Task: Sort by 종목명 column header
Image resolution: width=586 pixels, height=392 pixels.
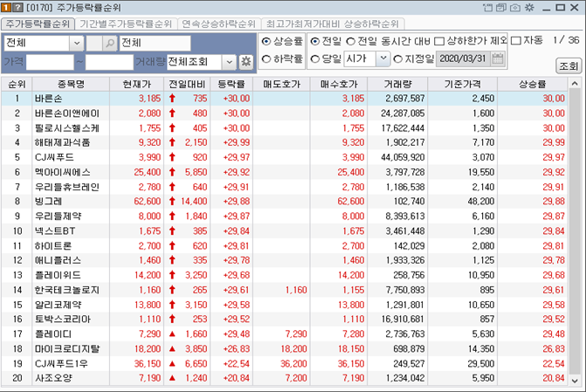Action: [x=71, y=84]
